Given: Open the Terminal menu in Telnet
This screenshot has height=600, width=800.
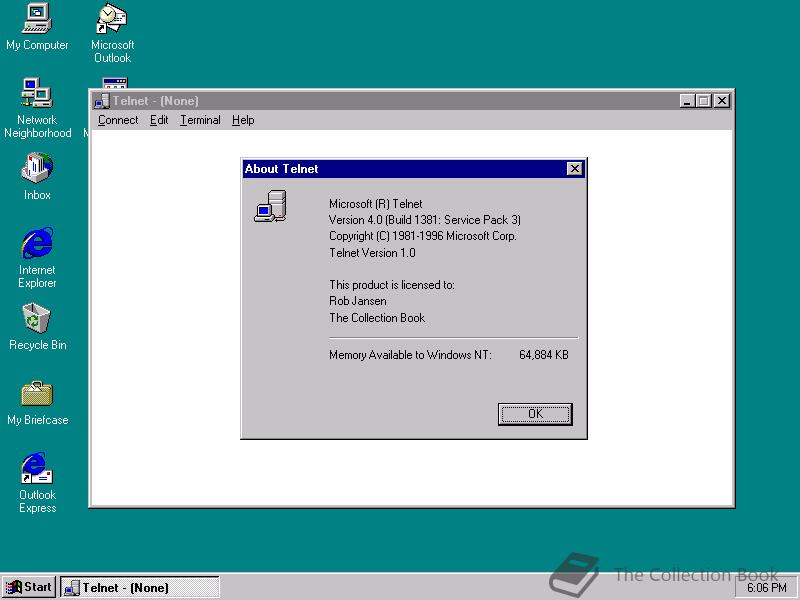Looking at the screenshot, I should tap(200, 120).
